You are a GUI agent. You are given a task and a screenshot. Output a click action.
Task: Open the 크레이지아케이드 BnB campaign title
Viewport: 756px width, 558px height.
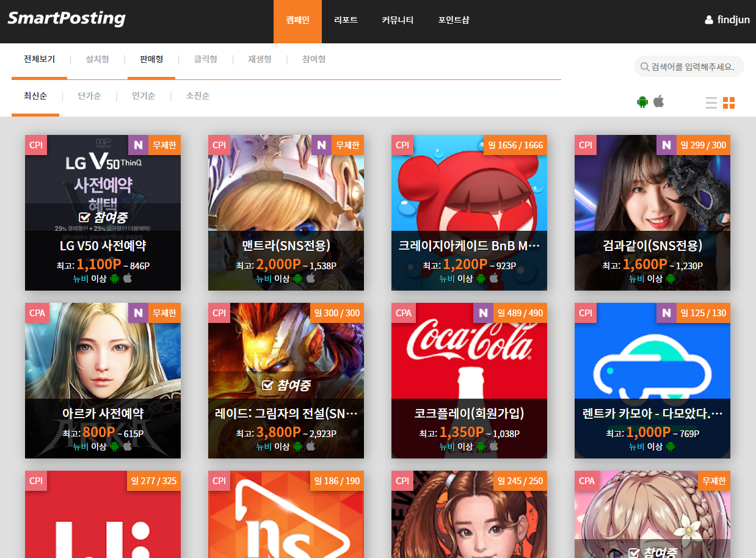coord(469,246)
